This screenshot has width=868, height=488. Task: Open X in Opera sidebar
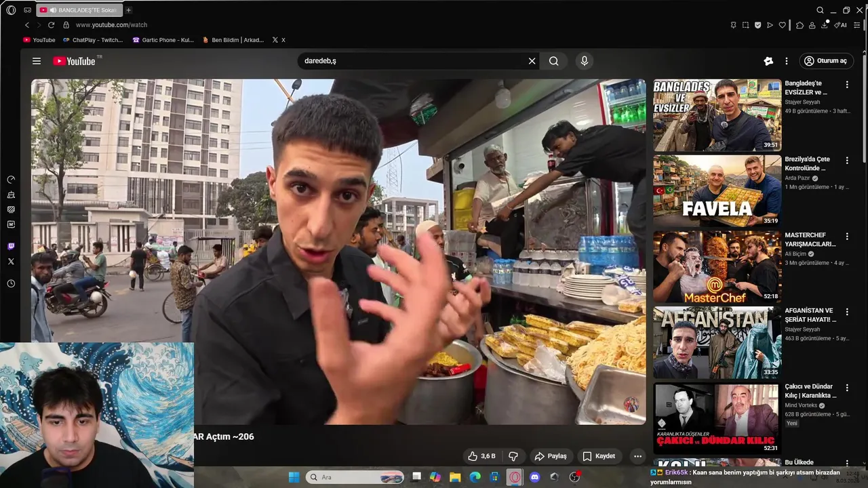click(11, 262)
